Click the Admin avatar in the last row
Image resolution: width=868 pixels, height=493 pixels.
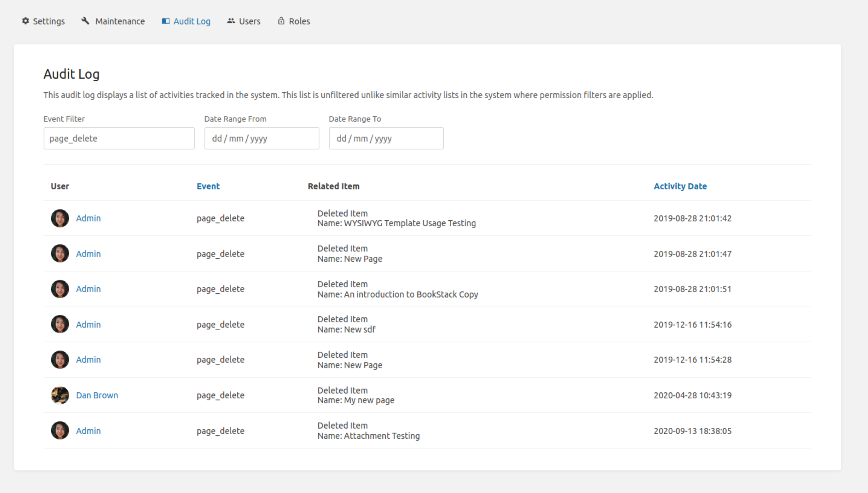[x=60, y=430]
